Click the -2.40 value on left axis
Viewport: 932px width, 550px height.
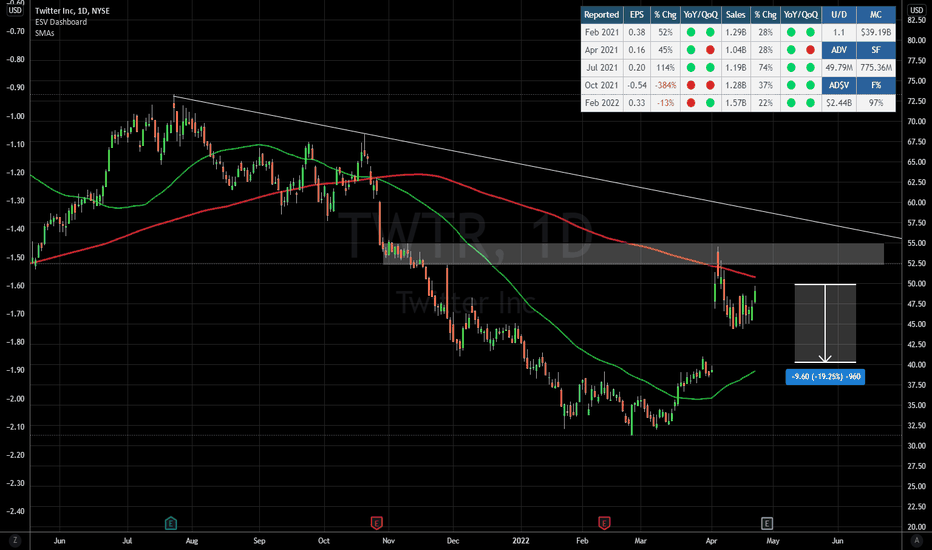[15, 511]
